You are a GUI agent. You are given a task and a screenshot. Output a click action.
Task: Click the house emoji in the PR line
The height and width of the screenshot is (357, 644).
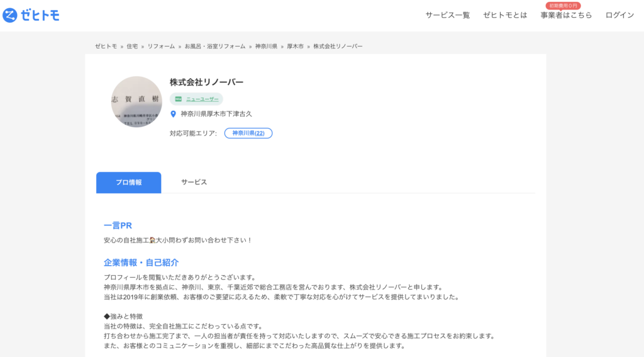click(152, 240)
